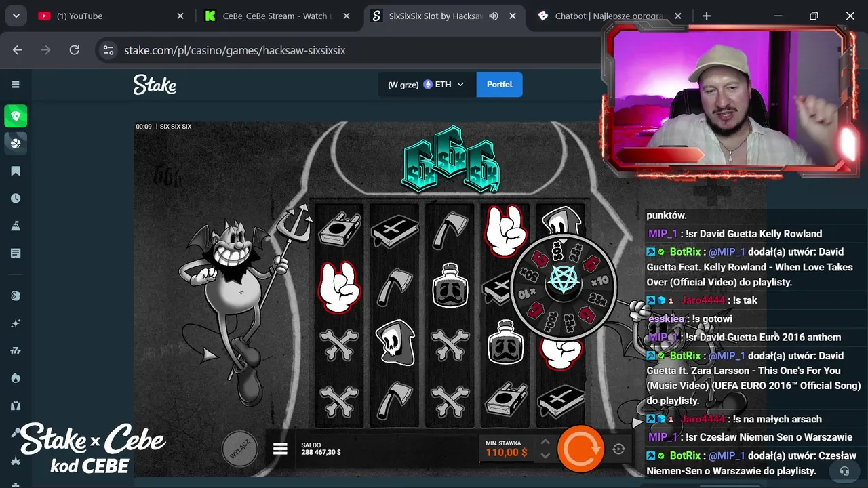Click the Portfel wallet button

click(499, 85)
